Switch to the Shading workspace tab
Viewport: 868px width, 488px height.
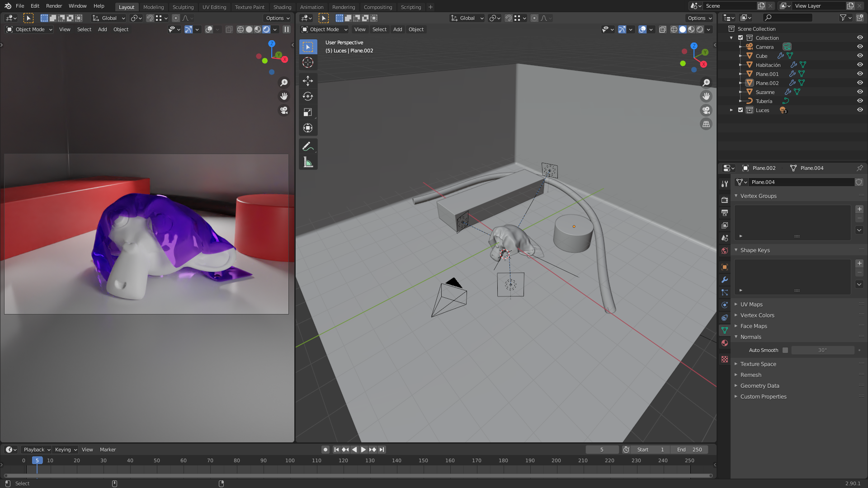pyautogui.click(x=282, y=7)
